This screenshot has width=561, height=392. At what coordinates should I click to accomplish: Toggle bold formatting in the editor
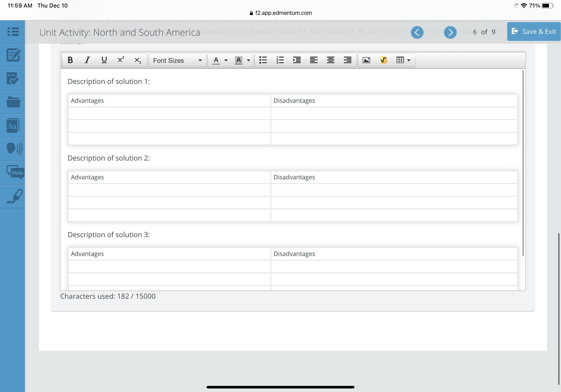pyautogui.click(x=70, y=60)
